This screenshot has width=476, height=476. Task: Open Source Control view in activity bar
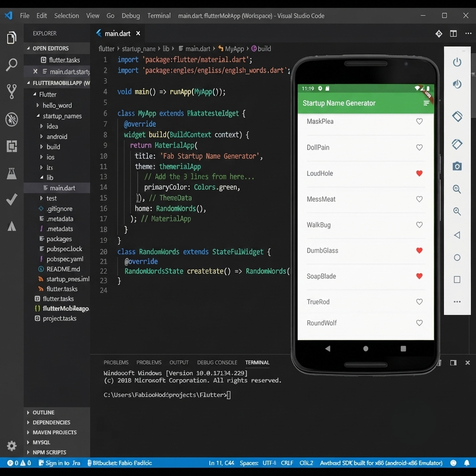click(11, 91)
